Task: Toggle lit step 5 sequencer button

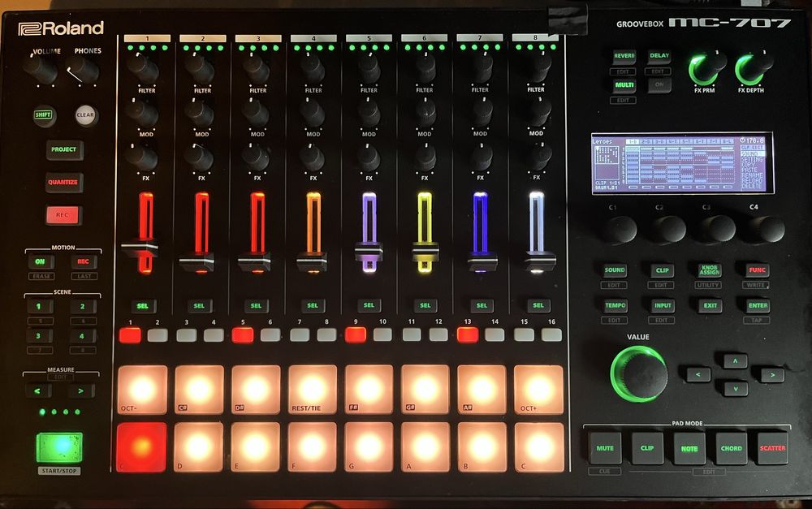Action: click(243, 335)
